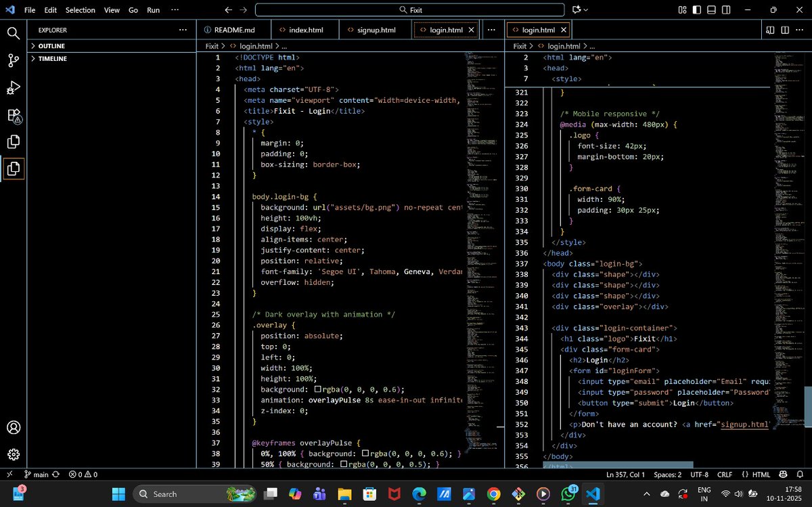Click the main branch indicator

pyautogui.click(x=37, y=475)
